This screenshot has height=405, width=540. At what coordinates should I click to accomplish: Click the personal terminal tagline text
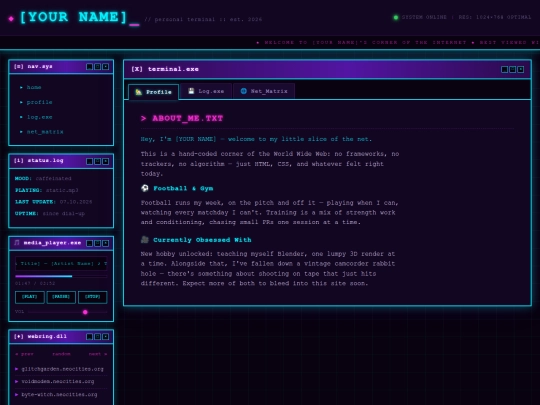(203, 19)
